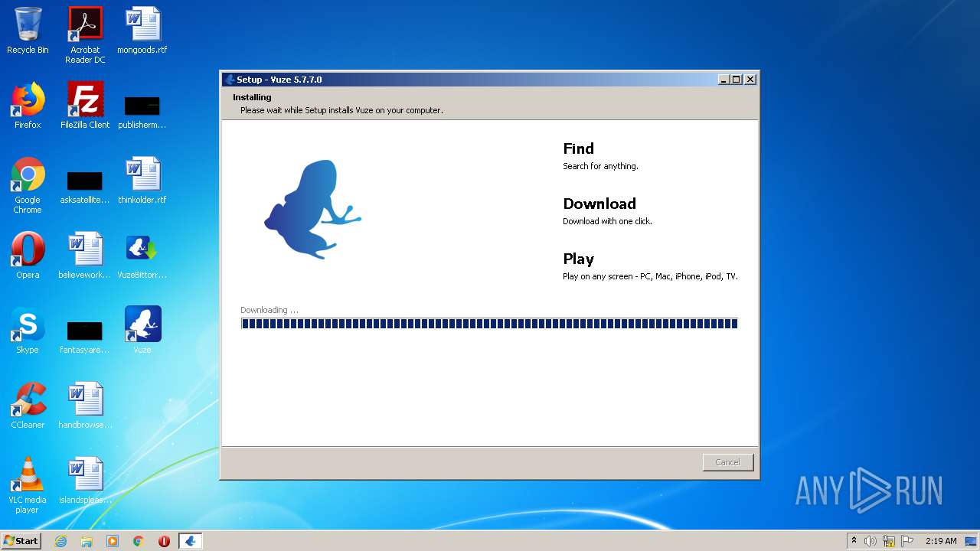Screen dimensions: 980x551
Task: Click 'Search for anything.' text
Action: [600, 166]
